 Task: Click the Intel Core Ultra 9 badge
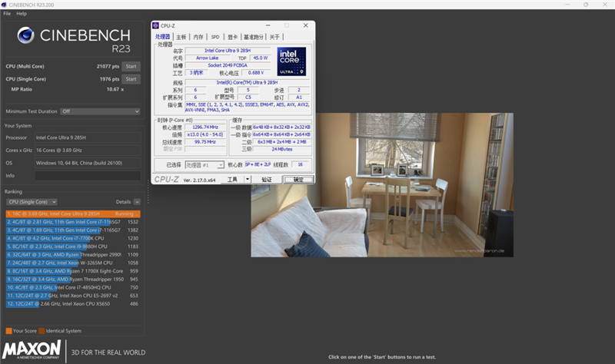point(291,61)
